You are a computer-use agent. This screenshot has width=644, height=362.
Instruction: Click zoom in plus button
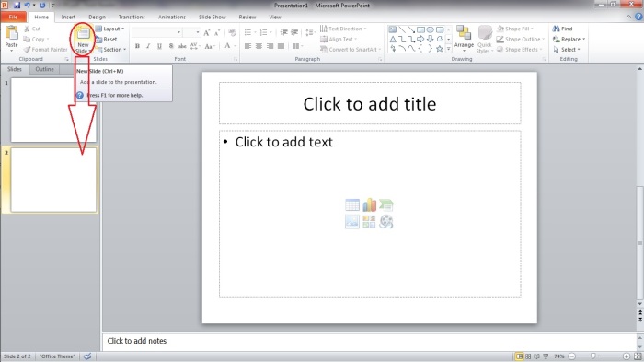627,356
